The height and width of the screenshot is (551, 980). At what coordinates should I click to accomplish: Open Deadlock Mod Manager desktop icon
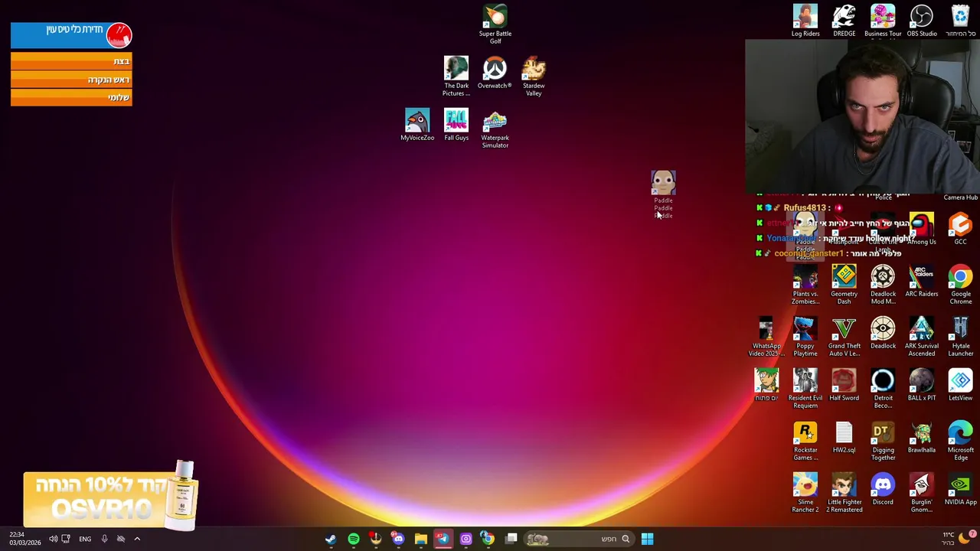point(883,285)
